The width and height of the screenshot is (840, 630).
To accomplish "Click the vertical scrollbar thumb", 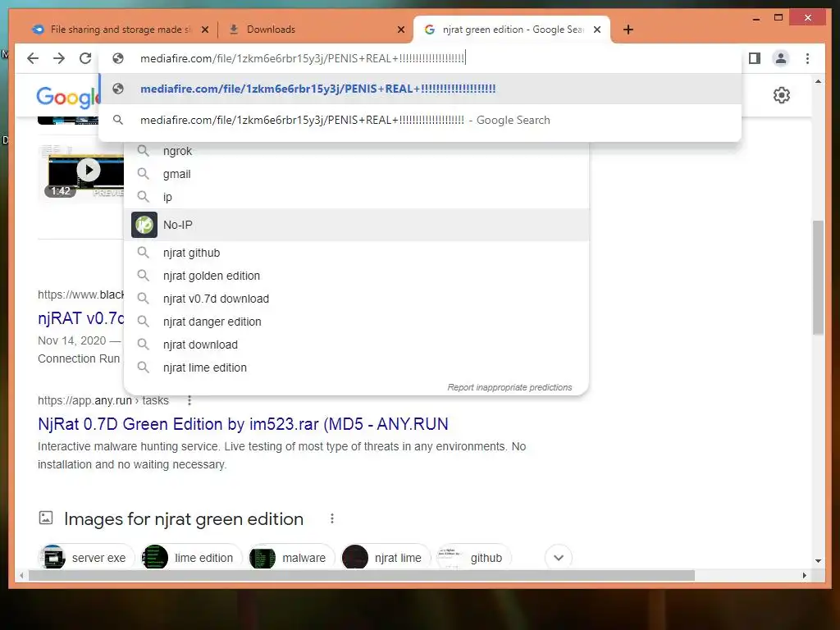I will click(x=818, y=277).
